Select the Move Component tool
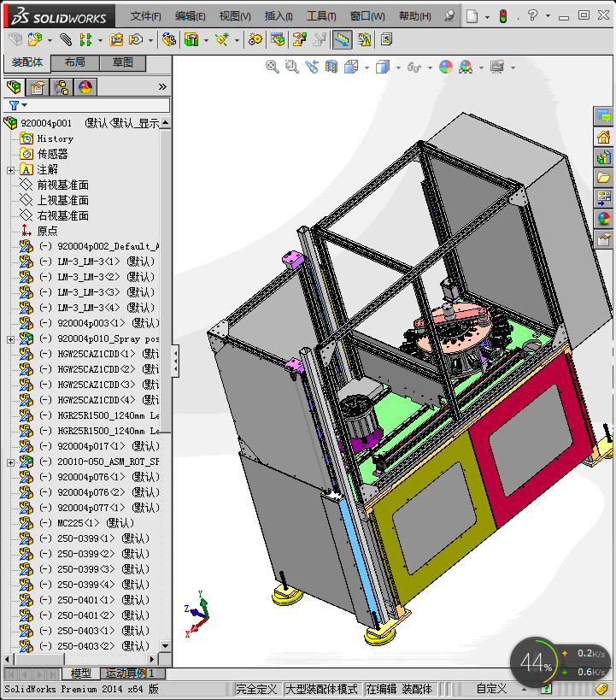The image size is (616, 700). coord(135,39)
